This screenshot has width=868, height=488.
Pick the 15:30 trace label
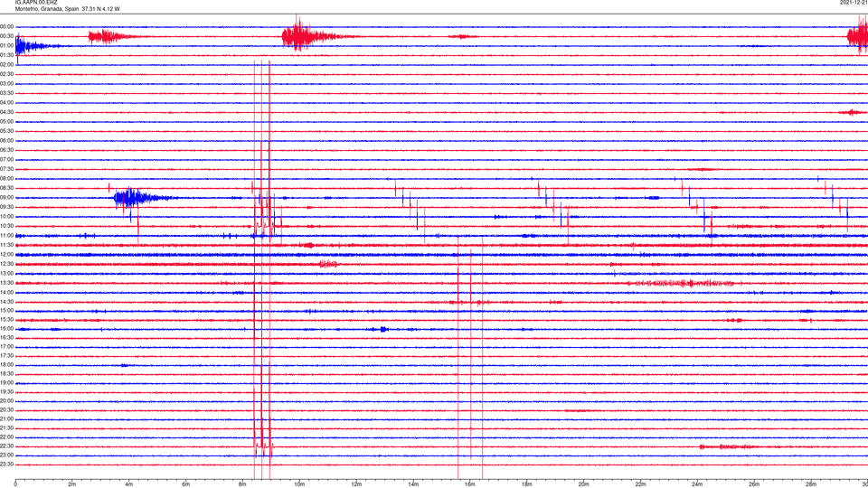pyautogui.click(x=6, y=319)
